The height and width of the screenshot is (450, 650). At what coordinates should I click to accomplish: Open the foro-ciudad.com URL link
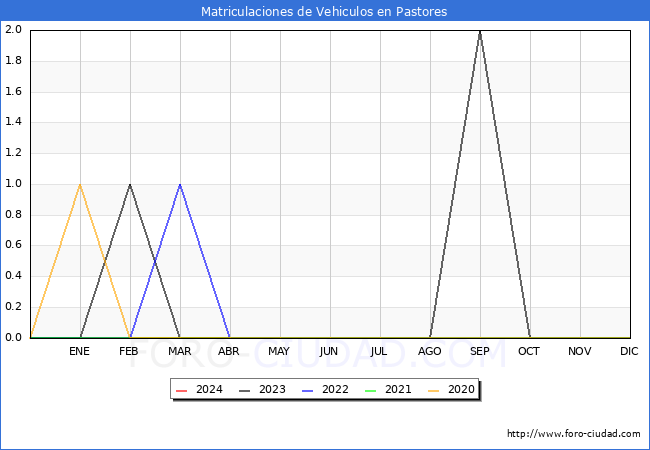(574, 433)
